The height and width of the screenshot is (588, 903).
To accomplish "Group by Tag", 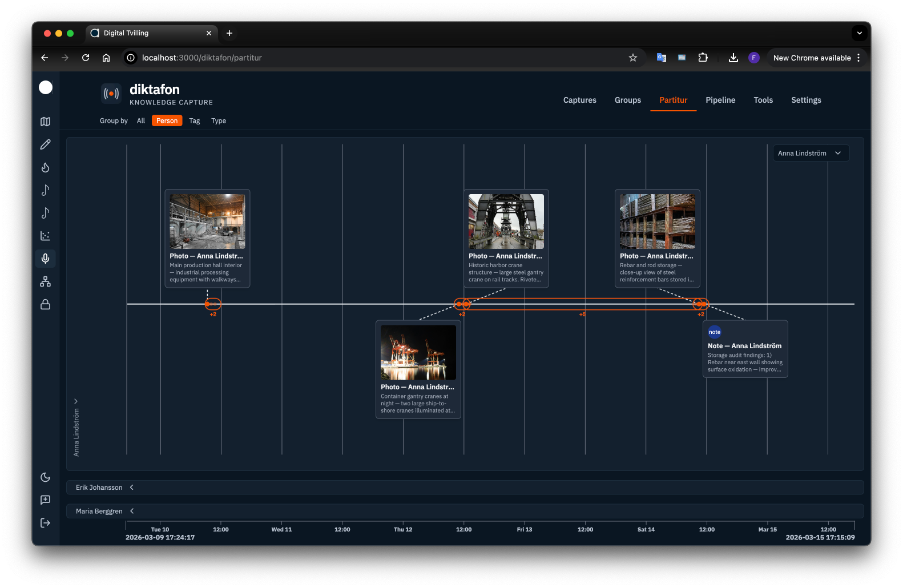I will click(195, 120).
